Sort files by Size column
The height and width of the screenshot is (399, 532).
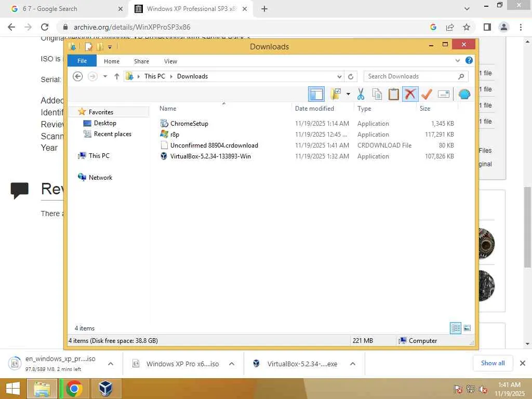pyautogui.click(x=425, y=109)
